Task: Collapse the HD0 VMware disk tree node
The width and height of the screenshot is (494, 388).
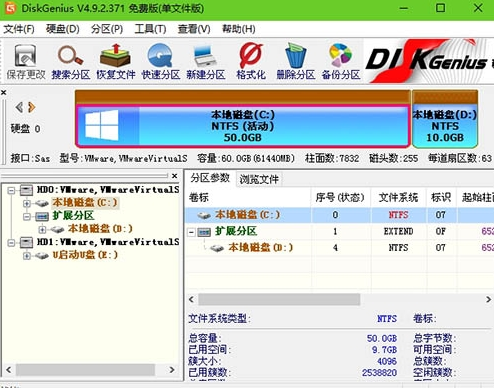Action: 11,190
